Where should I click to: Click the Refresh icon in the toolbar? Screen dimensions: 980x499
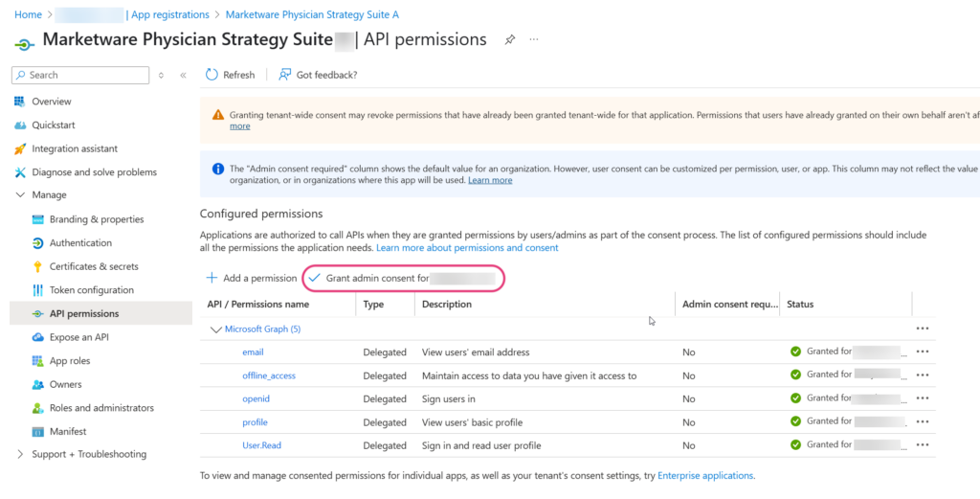click(x=212, y=75)
